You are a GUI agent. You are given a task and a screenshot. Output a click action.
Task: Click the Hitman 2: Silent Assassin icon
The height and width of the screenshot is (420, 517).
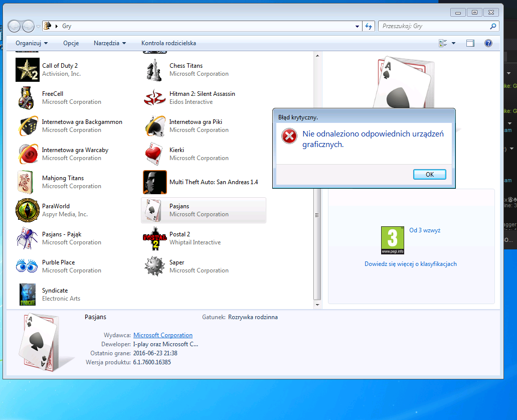coord(155,98)
